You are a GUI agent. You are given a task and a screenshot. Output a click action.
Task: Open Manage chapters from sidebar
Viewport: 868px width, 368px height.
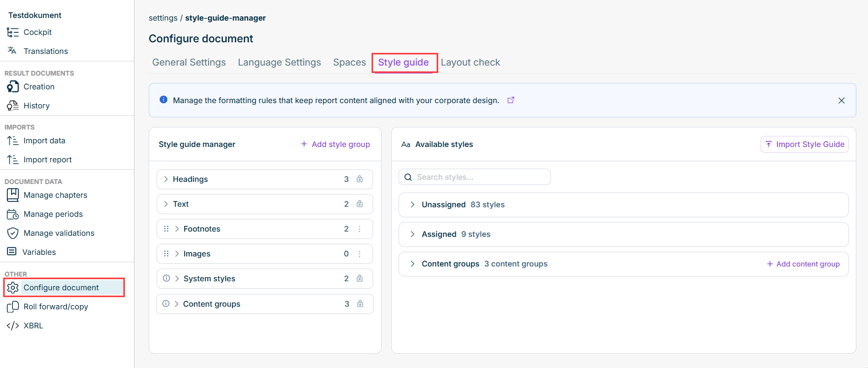tap(56, 195)
